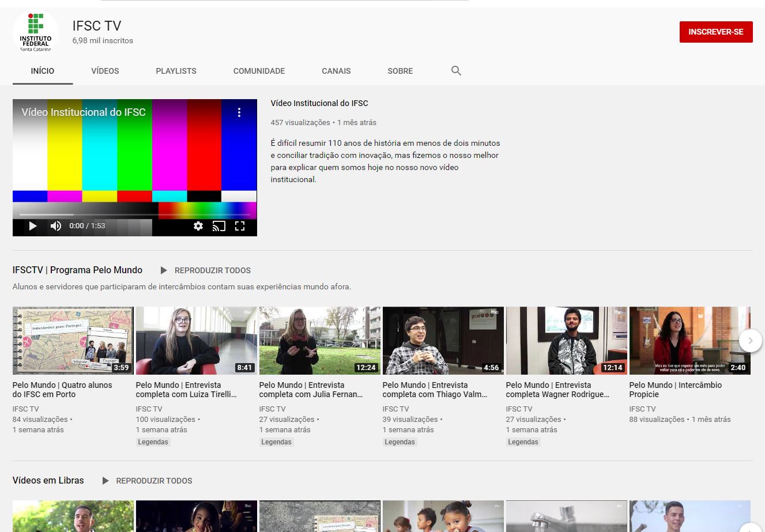Open the Luiza Tirelli interview thumbnail
Image resolution: width=765 pixels, height=532 pixels.
(x=197, y=341)
